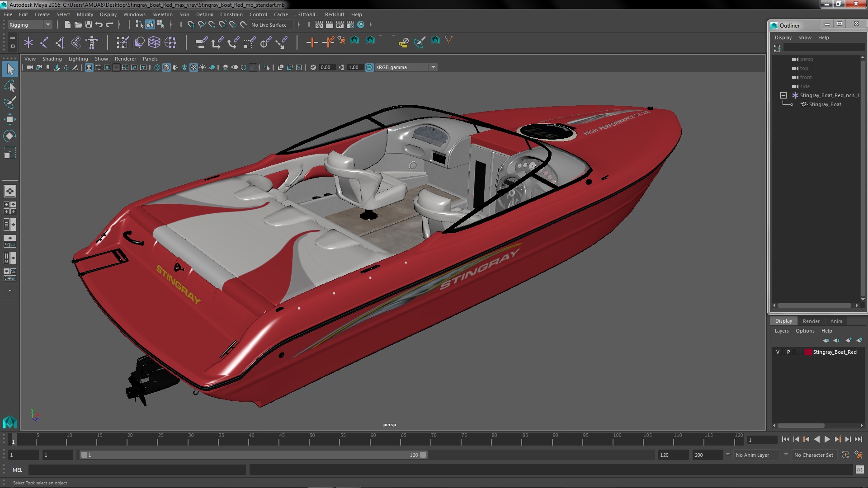The image size is (868, 488).
Task: Open the Rigging menu set dropdown
Action: (29, 25)
